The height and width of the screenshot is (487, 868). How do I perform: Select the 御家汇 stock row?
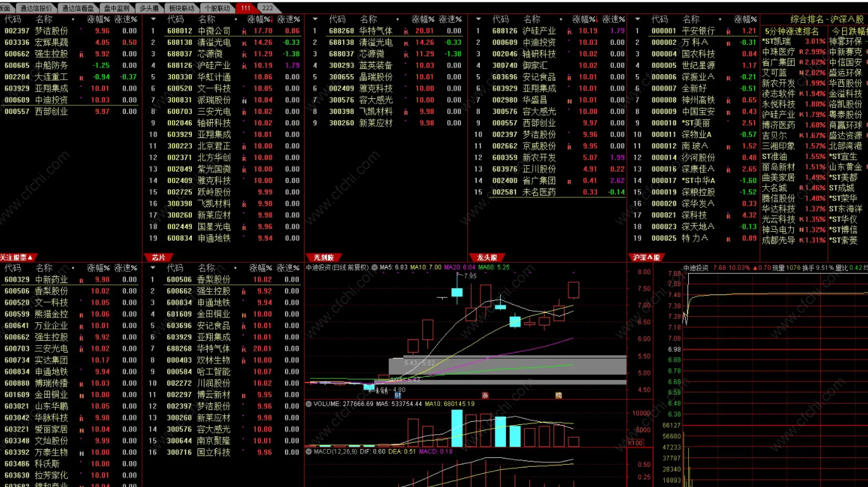(548, 65)
